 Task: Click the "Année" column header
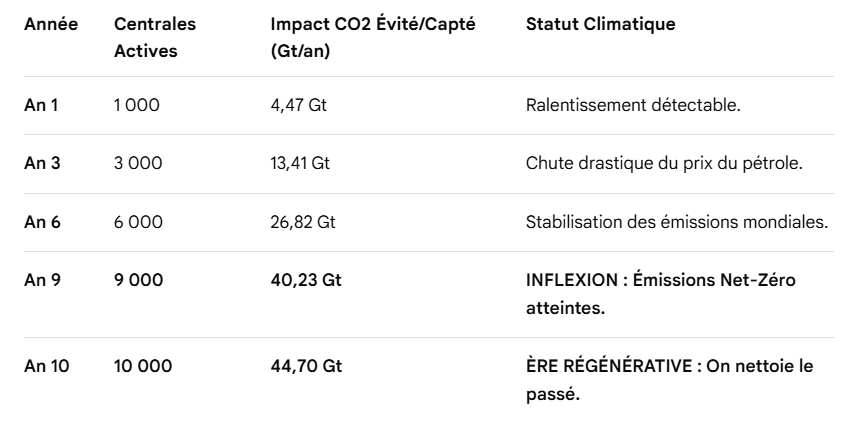47,24
